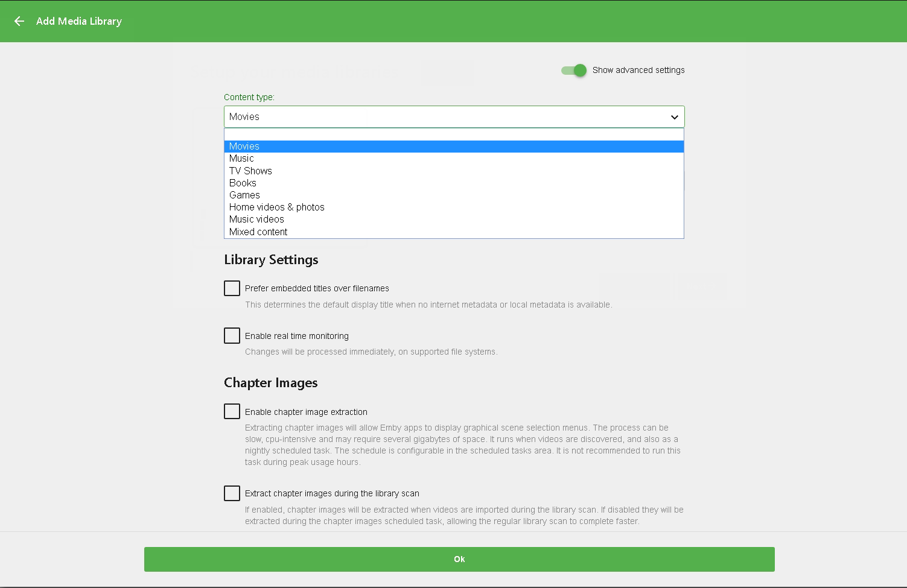Viewport: 907px width, 588px height.
Task: Check Extract chapter images during library scan
Action: (x=232, y=493)
